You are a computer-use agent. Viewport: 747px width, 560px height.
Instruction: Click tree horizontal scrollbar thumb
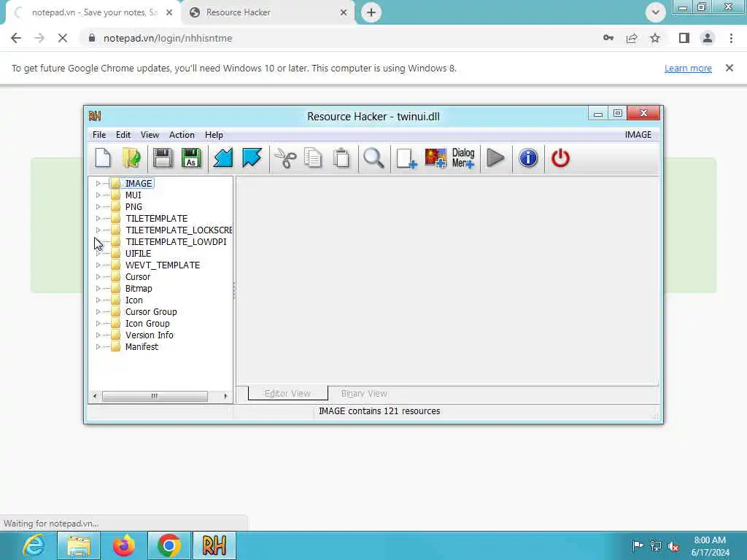click(x=155, y=396)
